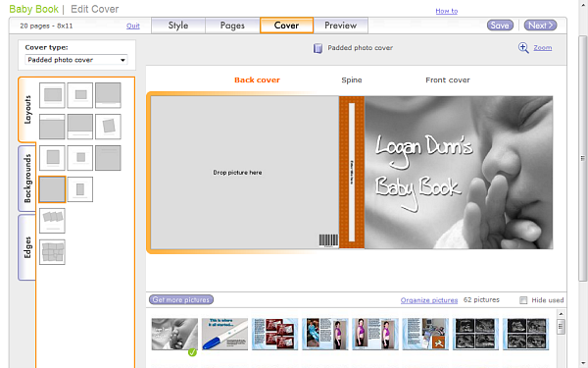The height and width of the screenshot is (368, 588).
Task: Select the last ultrasound images thumbnail
Action: (525, 335)
